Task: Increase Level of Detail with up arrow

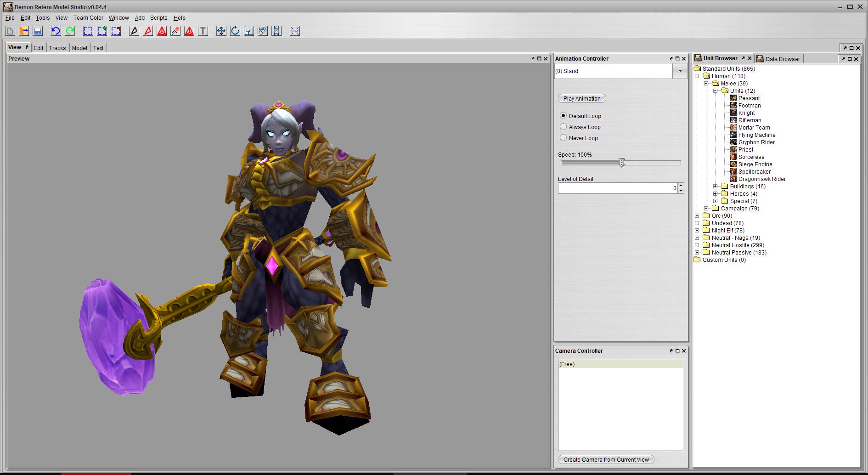Action: (681, 186)
